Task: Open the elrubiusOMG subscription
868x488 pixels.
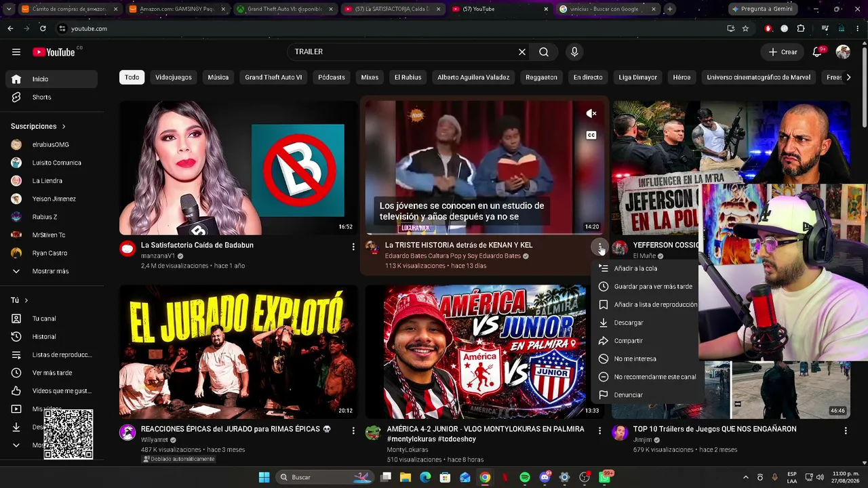Action: 52,144
